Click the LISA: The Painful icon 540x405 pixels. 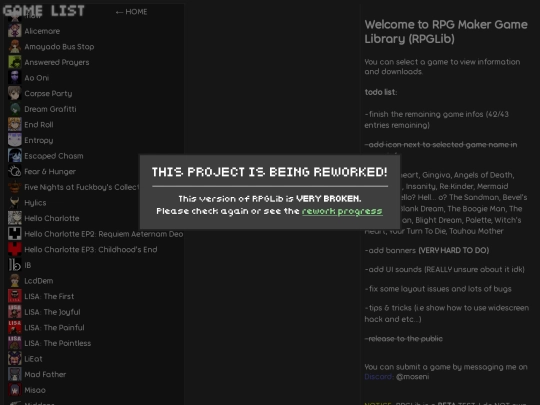click(x=14, y=328)
